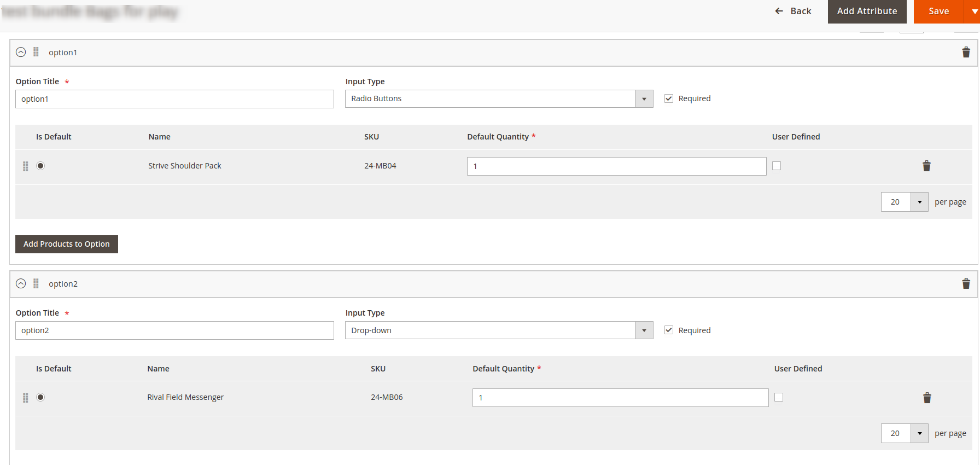Image resolution: width=980 pixels, height=465 pixels.
Task: Open the Save button dropdown arrow
Action: [x=973, y=11]
